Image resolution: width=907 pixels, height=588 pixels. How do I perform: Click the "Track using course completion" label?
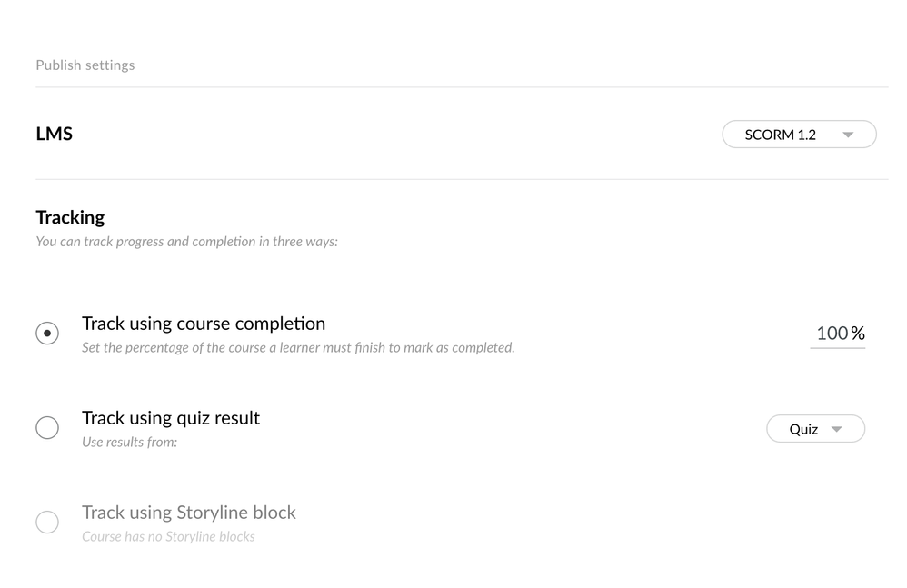point(204,324)
